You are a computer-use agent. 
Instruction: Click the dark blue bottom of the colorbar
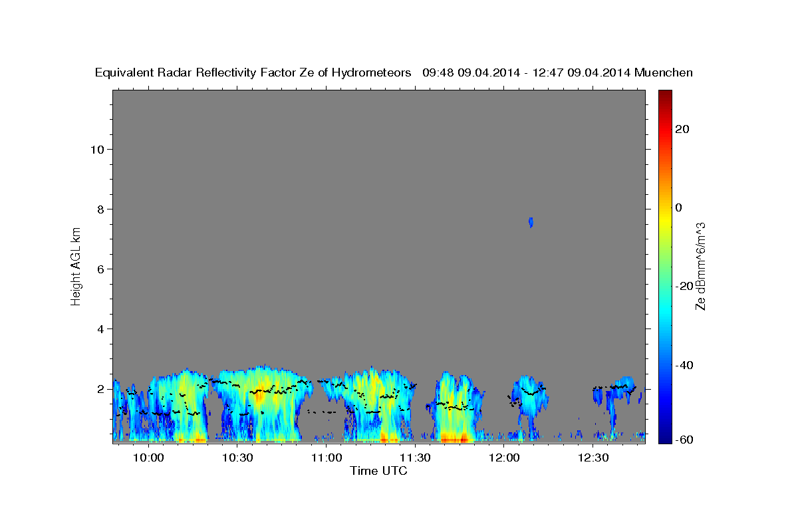click(x=664, y=436)
